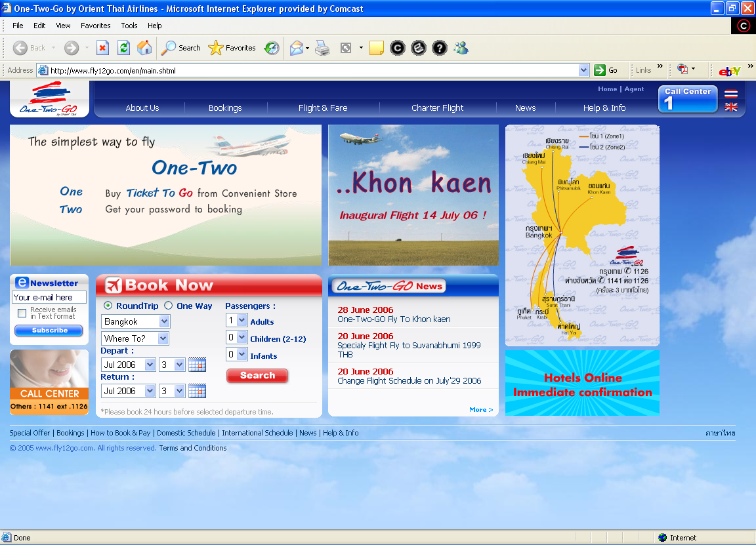Click the Mail envelope icon
The width and height of the screenshot is (756, 545).
(x=297, y=48)
